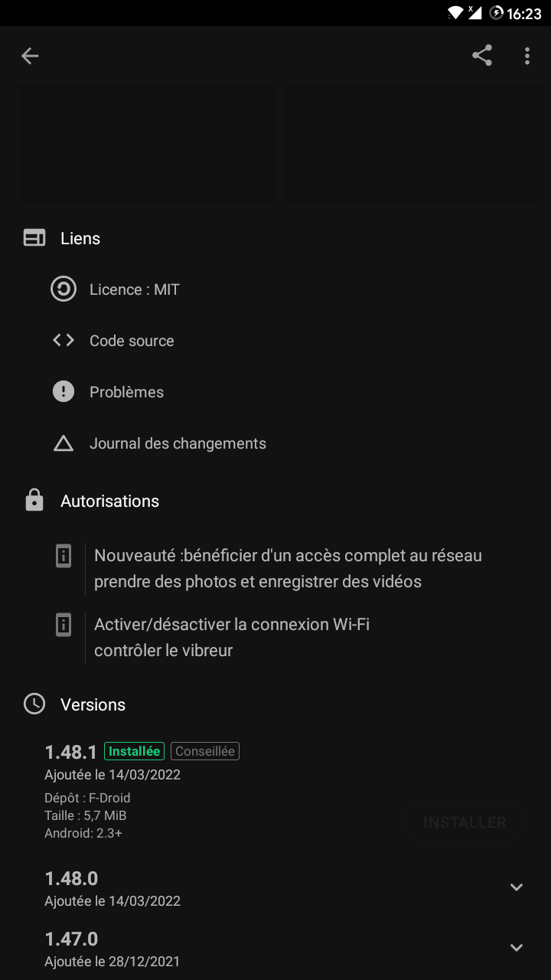The height and width of the screenshot is (980, 551).
Task: Tap the Installée badge on version 1.48.1
Action: (x=134, y=751)
